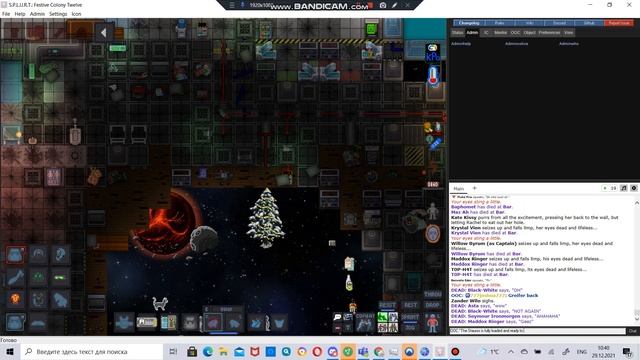Switch to the Preferences tab
640x360 pixels.
(x=549, y=33)
